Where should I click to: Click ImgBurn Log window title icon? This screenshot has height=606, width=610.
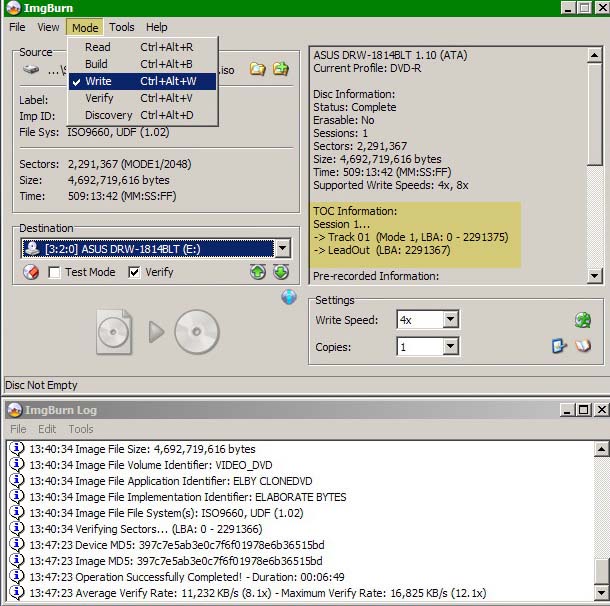point(15,410)
